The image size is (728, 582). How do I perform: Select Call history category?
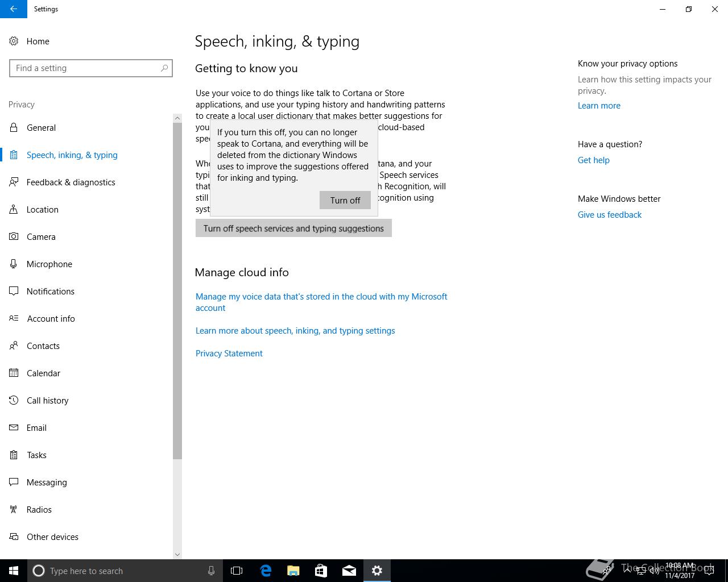point(86,400)
